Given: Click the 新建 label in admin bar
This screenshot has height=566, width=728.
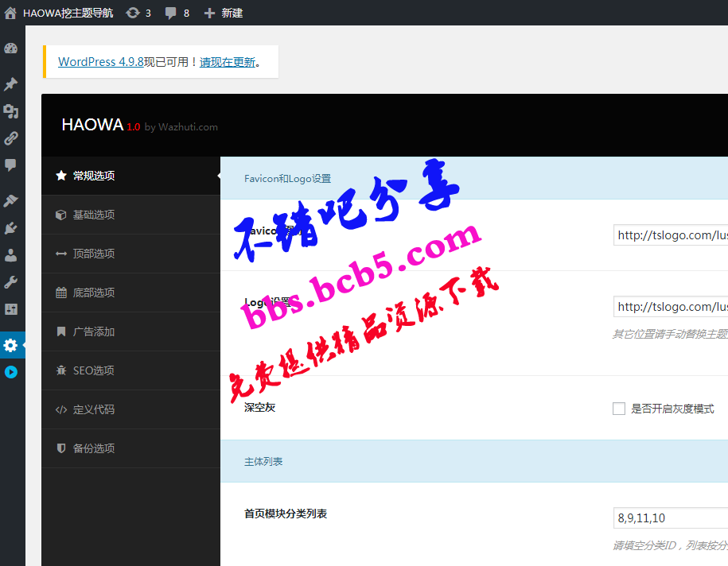Looking at the screenshot, I should (232, 13).
